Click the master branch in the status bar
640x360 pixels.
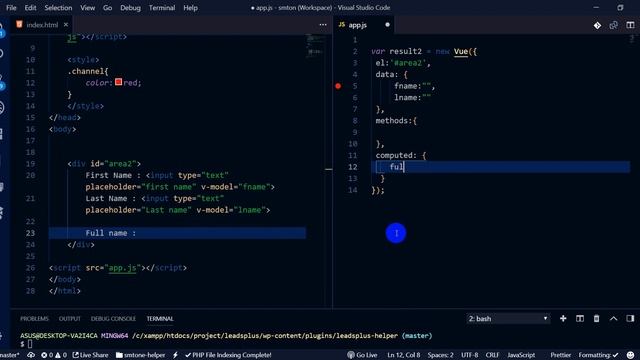[10, 355]
